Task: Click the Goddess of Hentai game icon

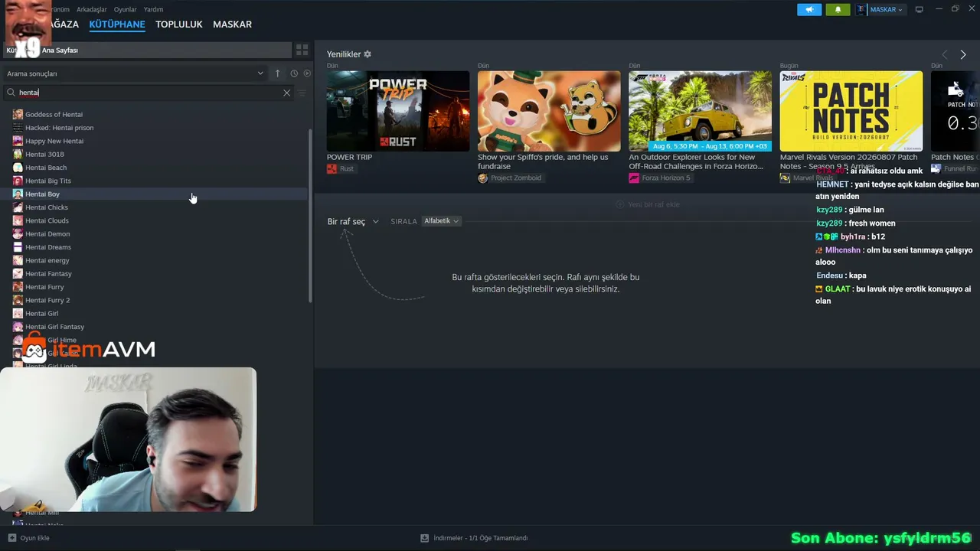Action: [18, 115]
